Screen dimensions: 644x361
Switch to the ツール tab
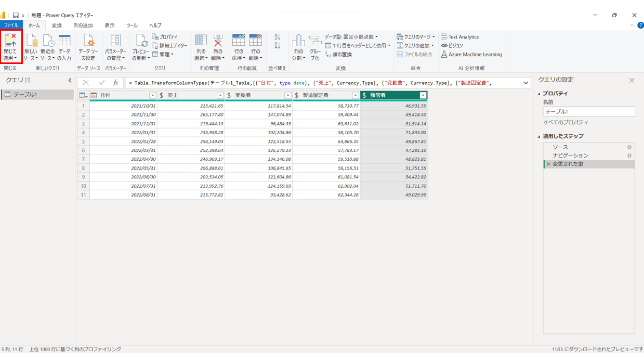coord(132,25)
